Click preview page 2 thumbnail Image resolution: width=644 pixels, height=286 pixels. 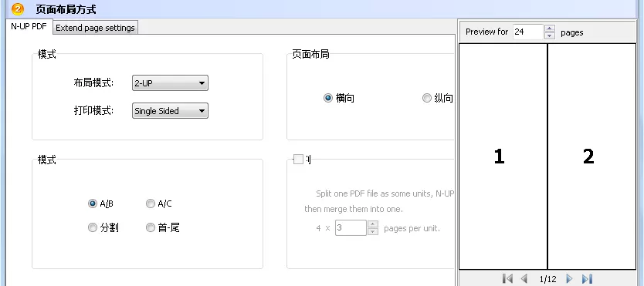coord(591,156)
